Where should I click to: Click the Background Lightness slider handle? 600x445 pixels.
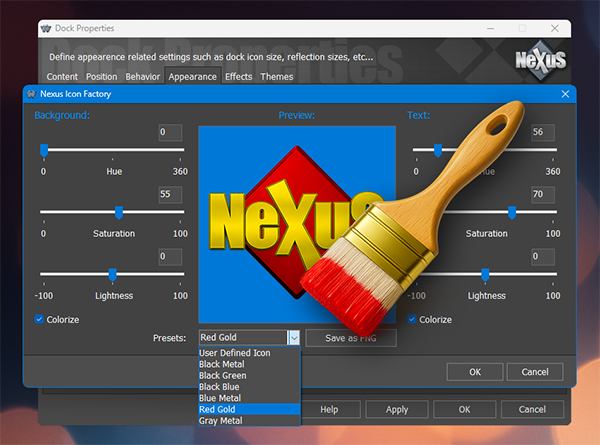[x=113, y=275]
